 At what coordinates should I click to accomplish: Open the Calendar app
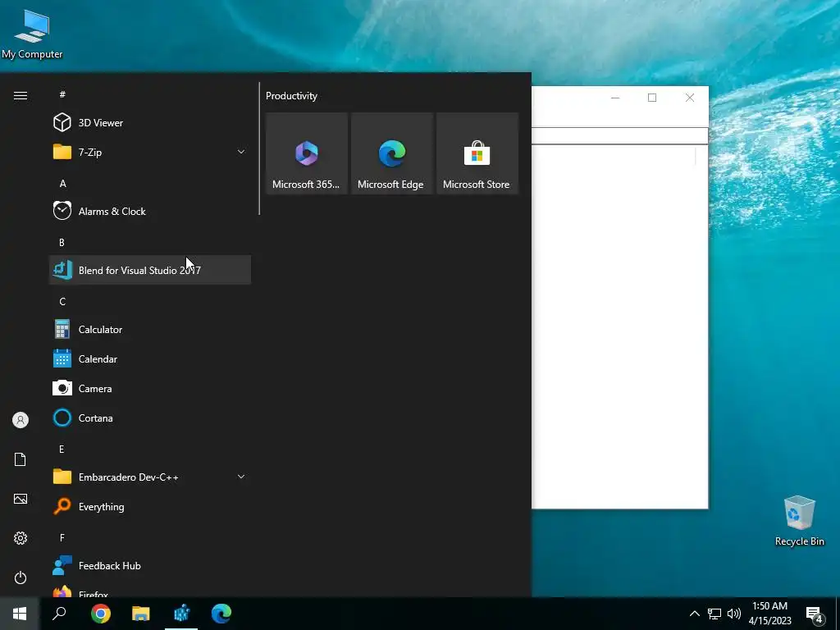pyautogui.click(x=150, y=359)
